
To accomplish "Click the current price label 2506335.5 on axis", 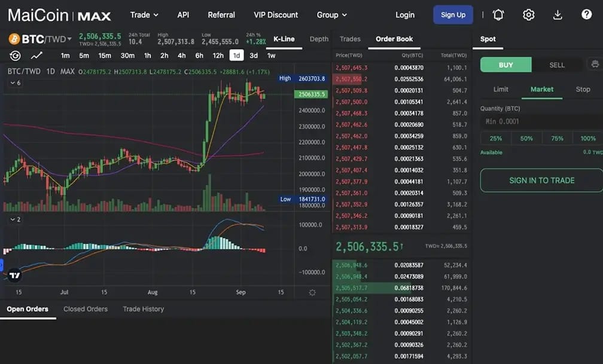I will [311, 94].
